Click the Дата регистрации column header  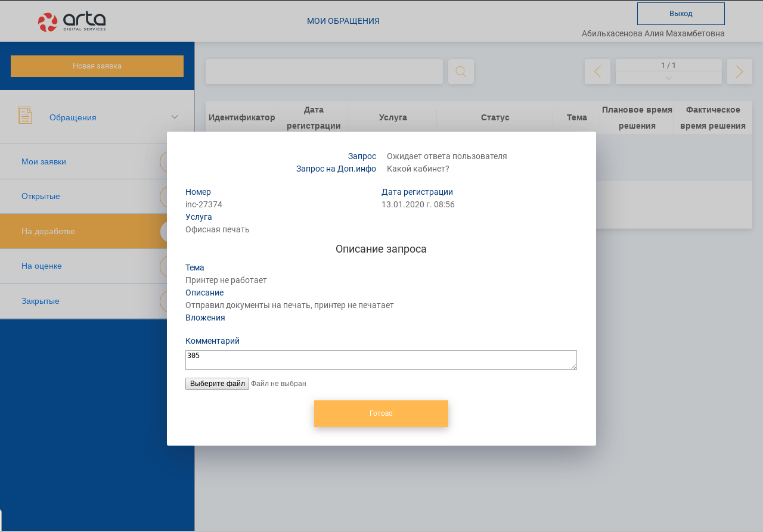(314, 117)
